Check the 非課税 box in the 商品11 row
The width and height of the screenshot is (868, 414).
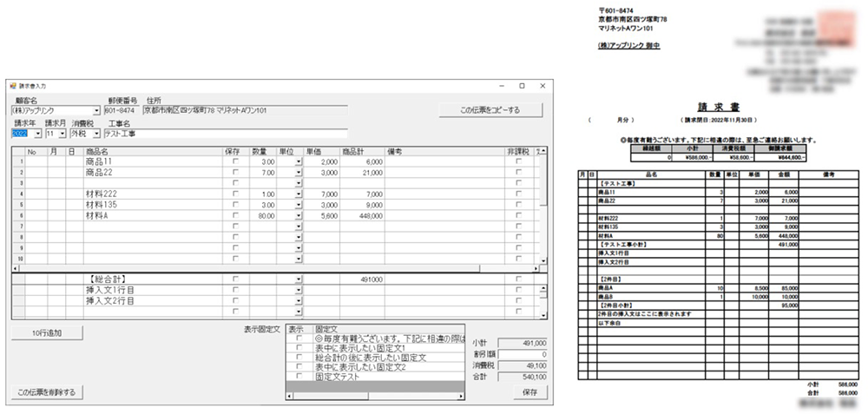click(x=519, y=161)
